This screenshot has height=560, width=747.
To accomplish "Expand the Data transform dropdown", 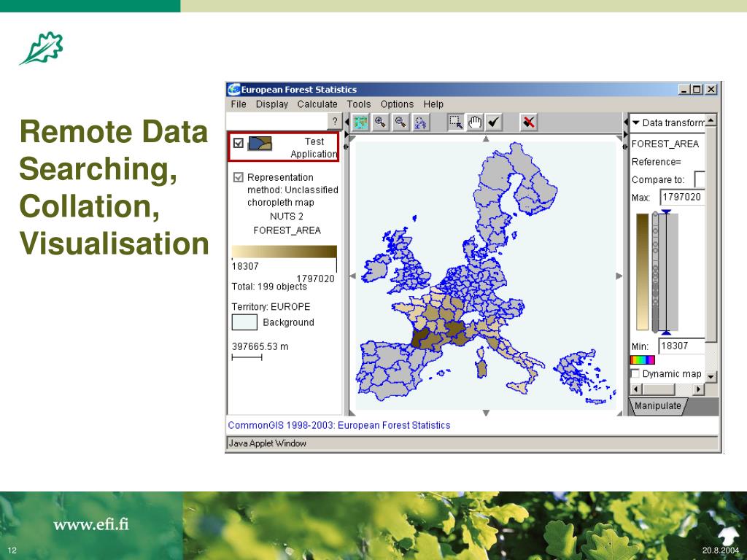I will 635,122.
